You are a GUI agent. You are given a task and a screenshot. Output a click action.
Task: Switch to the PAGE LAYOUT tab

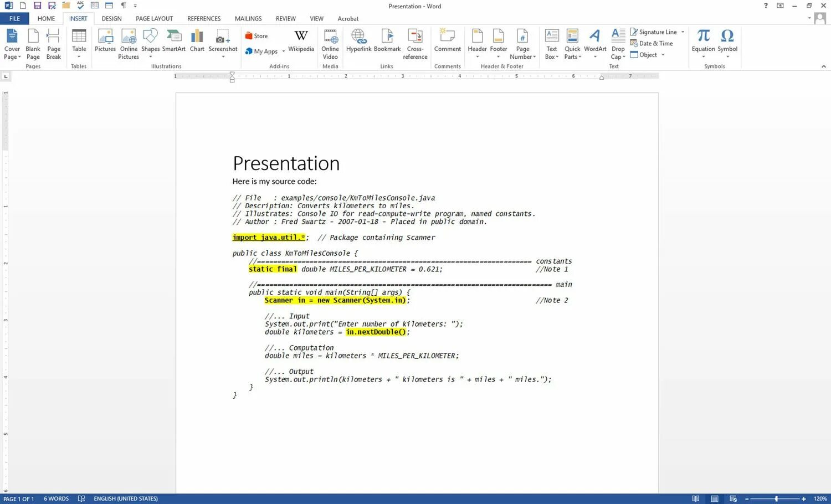click(x=154, y=19)
